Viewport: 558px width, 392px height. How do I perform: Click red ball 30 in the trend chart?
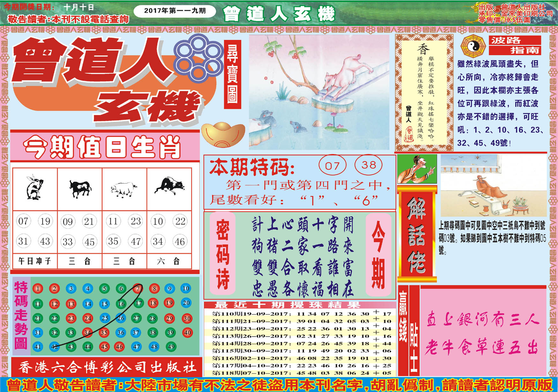(187, 318)
